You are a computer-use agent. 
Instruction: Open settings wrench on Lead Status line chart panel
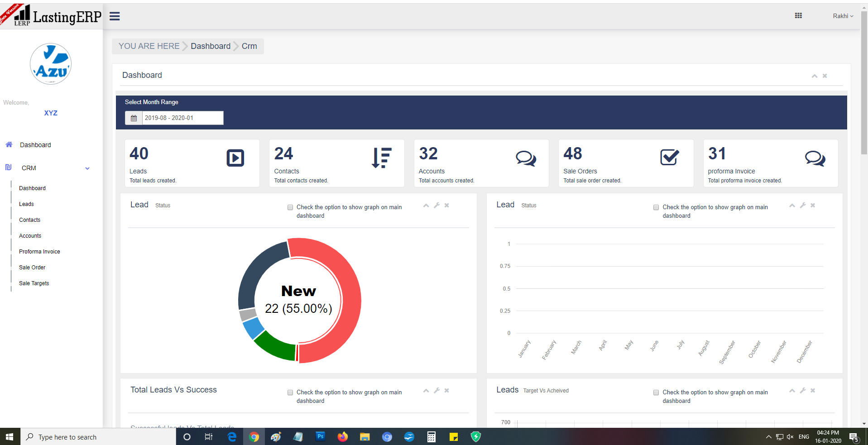pos(802,206)
